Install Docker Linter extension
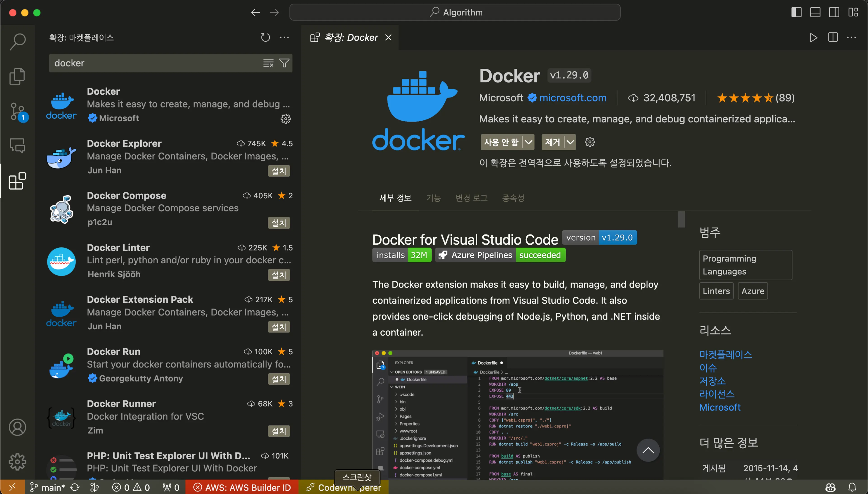The width and height of the screenshot is (868, 494). (x=279, y=275)
